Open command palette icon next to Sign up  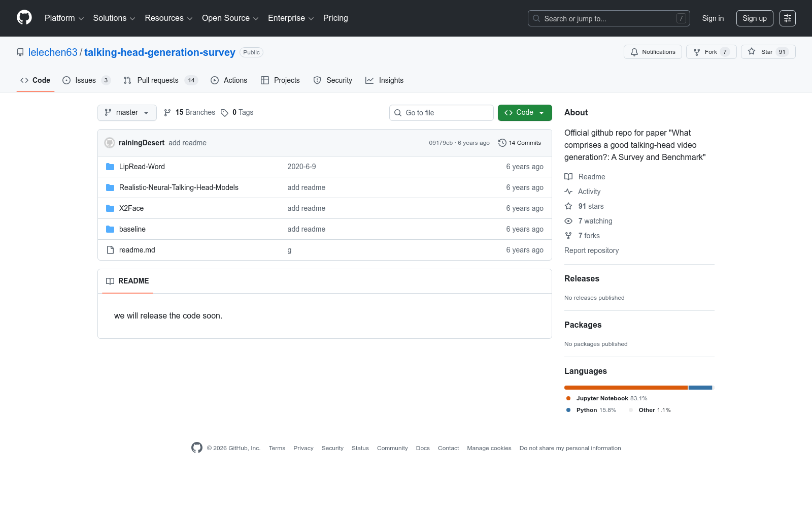pos(788,18)
